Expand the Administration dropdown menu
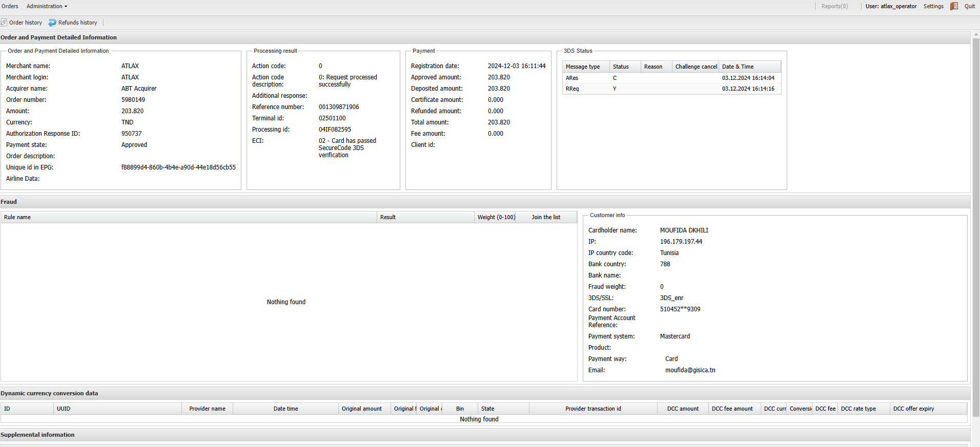This screenshot has width=980, height=447. click(x=47, y=6)
